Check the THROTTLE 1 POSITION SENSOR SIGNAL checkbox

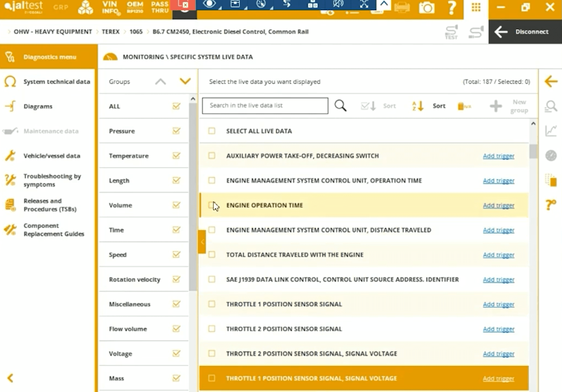click(212, 304)
